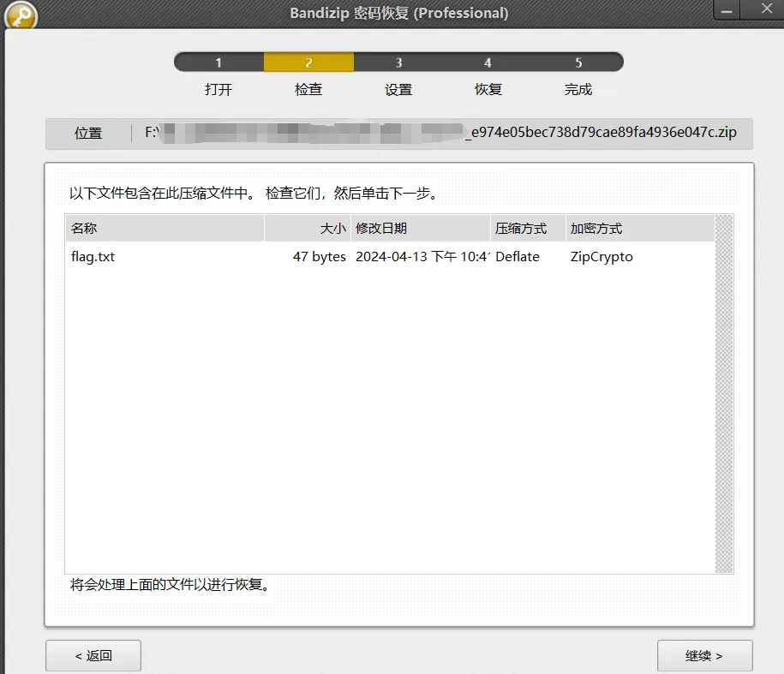Minimize the Bandizip password recovery window
Image resolution: width=784 pixels, height=674 pixels.
pyautogui.click(x=727, y=10)
